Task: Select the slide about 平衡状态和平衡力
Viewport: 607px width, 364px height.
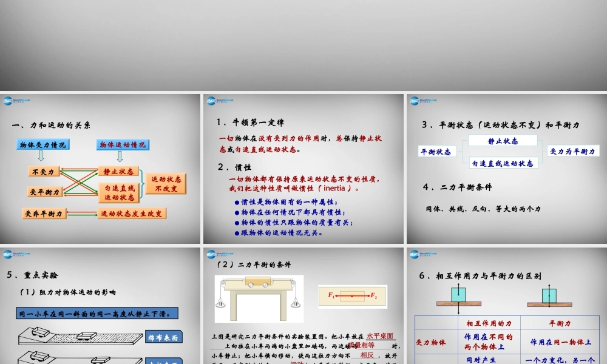Action: click(507, 169)
